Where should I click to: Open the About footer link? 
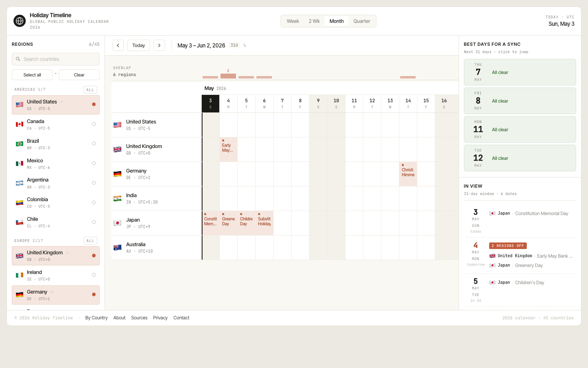point(119,318)
